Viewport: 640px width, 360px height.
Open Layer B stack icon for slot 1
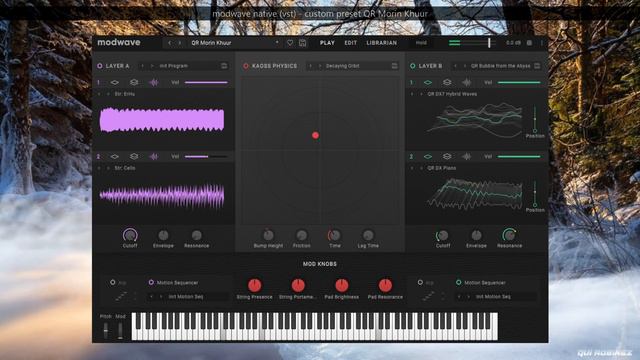447,82
